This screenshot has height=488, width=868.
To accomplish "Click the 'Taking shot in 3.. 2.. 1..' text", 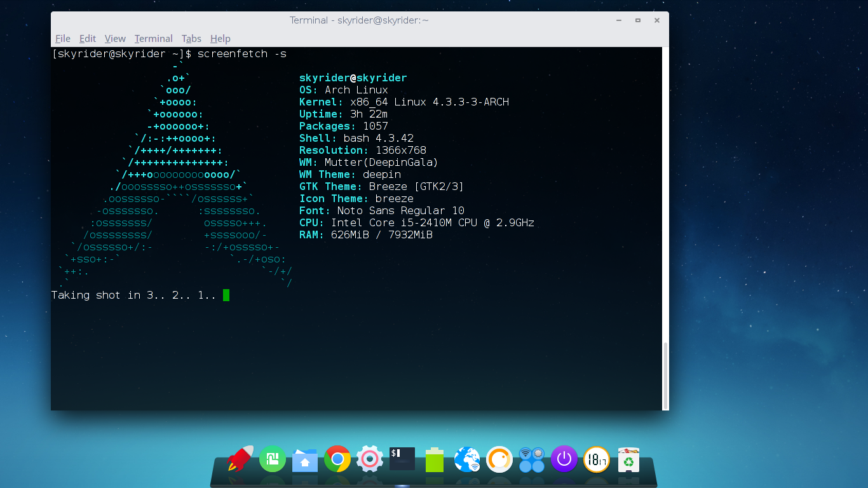I will tap(134, 295).
